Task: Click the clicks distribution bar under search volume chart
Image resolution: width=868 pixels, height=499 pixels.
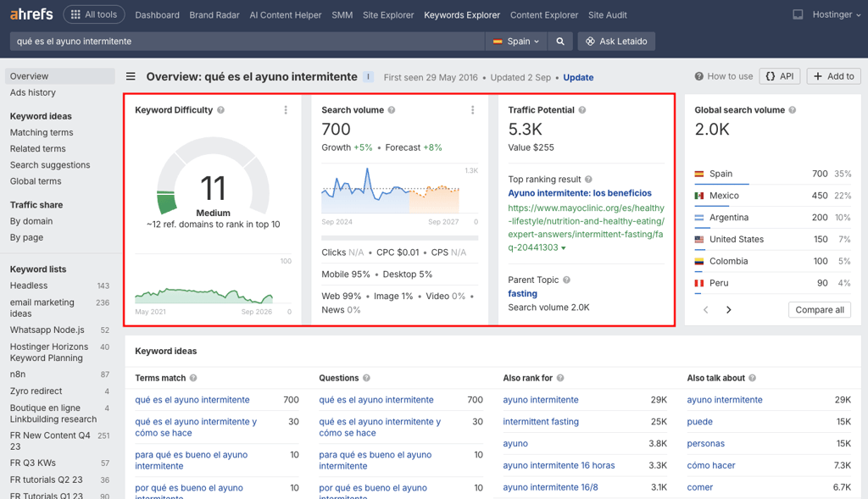Action: point(400,238)
